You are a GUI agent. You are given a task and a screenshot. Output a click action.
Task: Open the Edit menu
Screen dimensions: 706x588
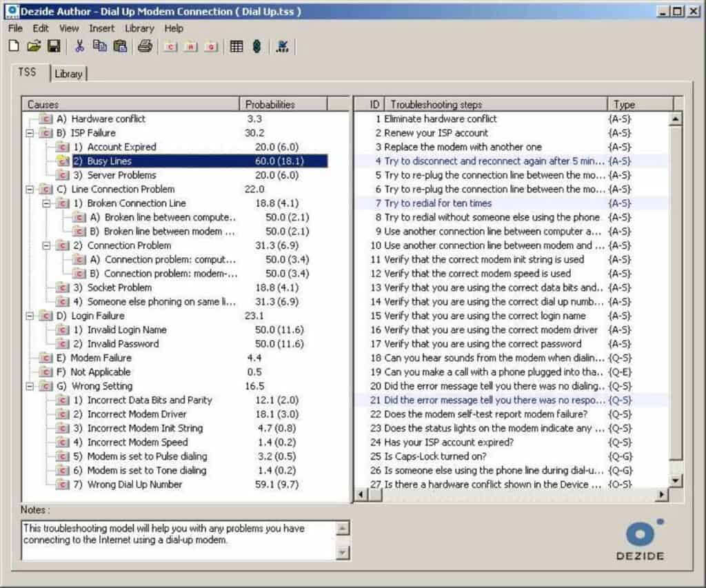[x=41, y=28]
